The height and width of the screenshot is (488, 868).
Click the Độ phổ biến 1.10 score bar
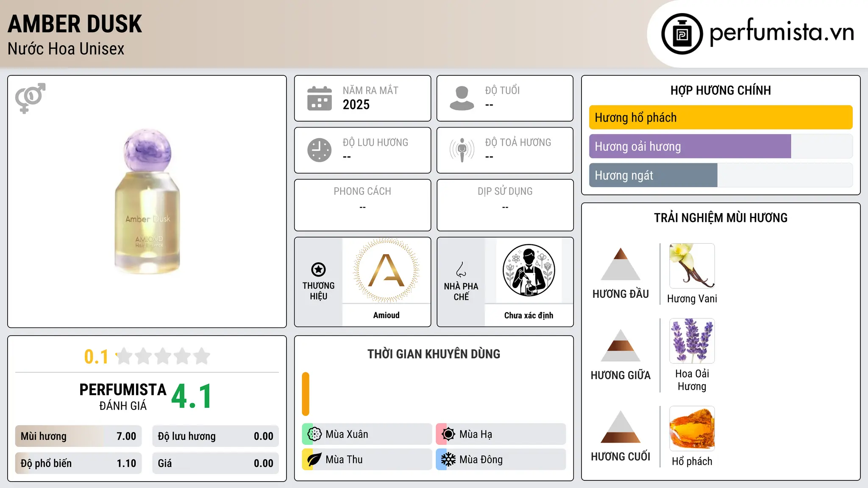coord(78,463)
